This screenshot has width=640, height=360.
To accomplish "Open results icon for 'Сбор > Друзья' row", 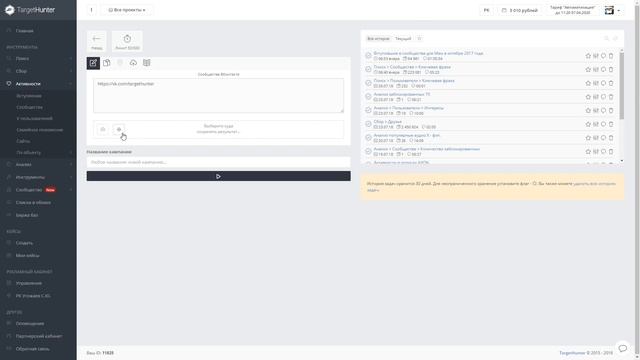I will pos(596,124).
